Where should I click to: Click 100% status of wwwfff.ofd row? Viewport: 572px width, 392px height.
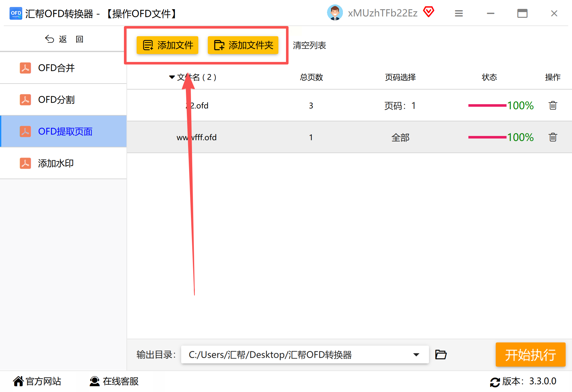[x=520, y=137]
